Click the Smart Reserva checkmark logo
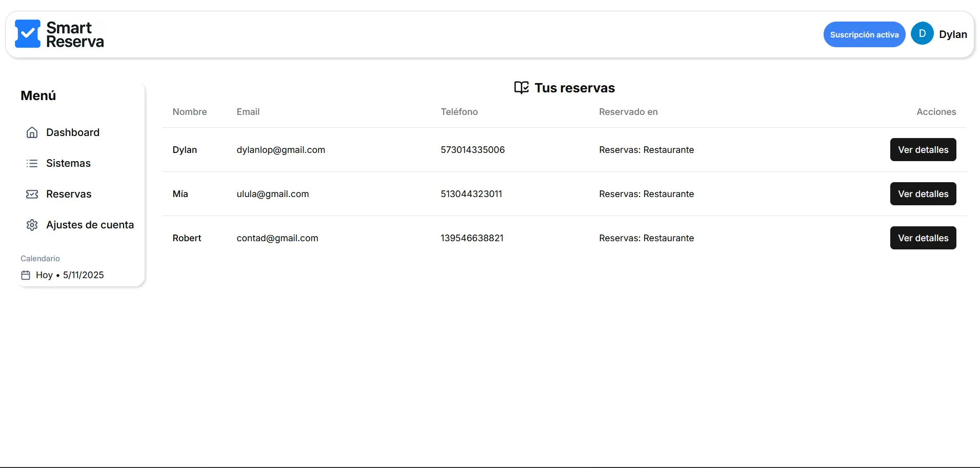Viewport: 980px width, 468px height. click(x=28, y=34)
